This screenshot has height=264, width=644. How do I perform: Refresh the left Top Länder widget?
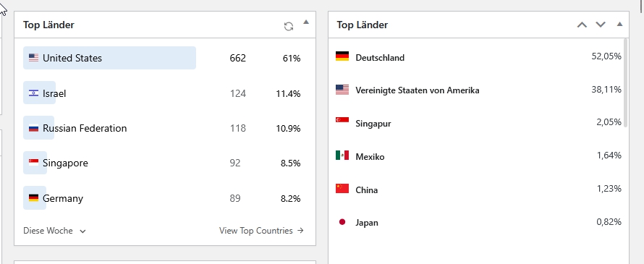(289, 26)
